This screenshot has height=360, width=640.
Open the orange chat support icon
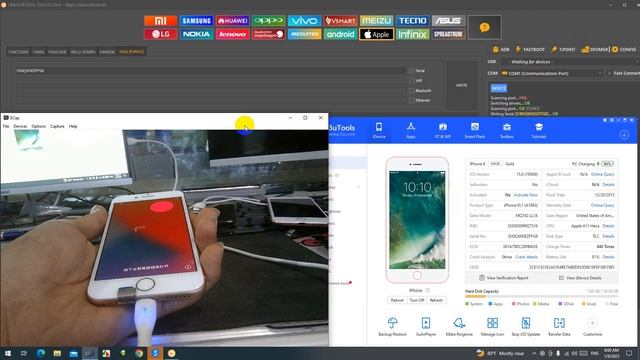point(484,27)
